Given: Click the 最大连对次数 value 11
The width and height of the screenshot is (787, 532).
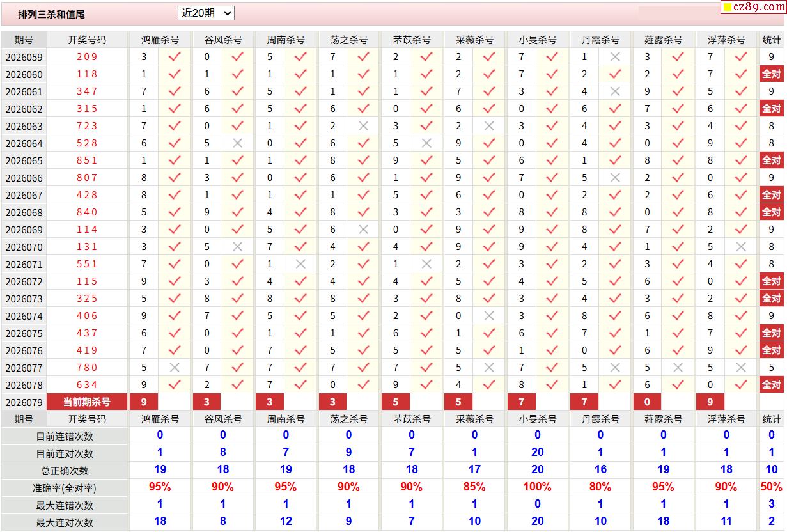Looking at the screenshot, I should (x=726, y=522).
